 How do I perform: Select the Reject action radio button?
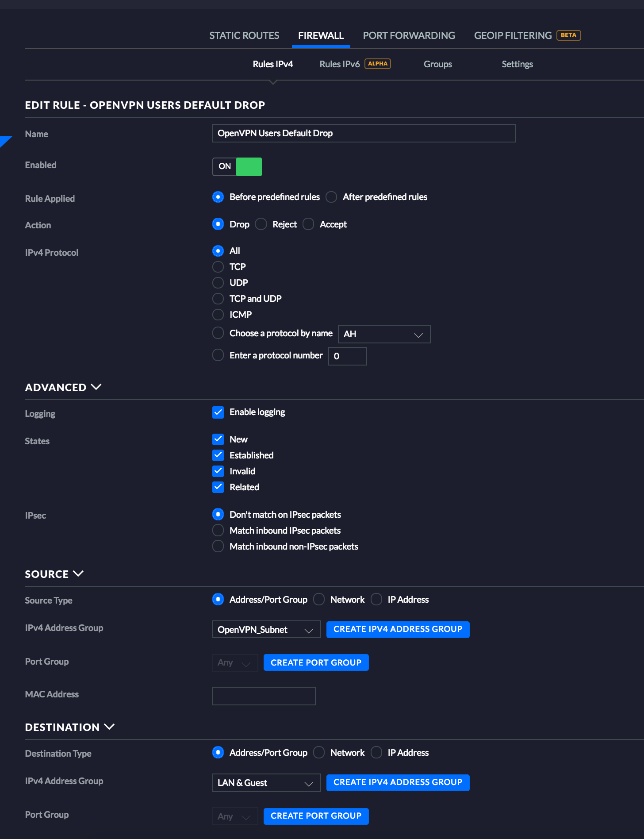261,224
